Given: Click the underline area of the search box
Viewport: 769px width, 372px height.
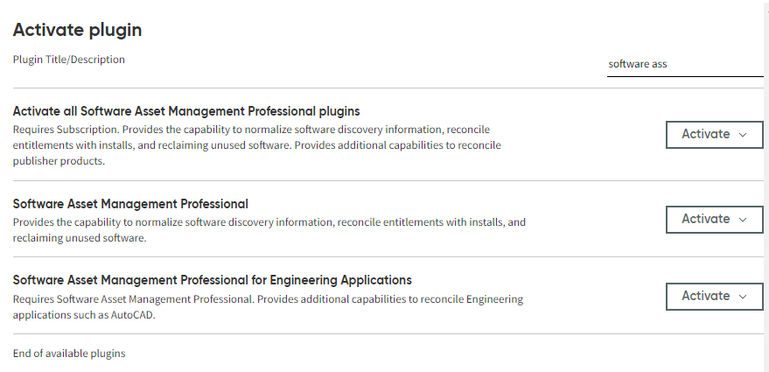Looking at the screenshot, I should [685, 76].
